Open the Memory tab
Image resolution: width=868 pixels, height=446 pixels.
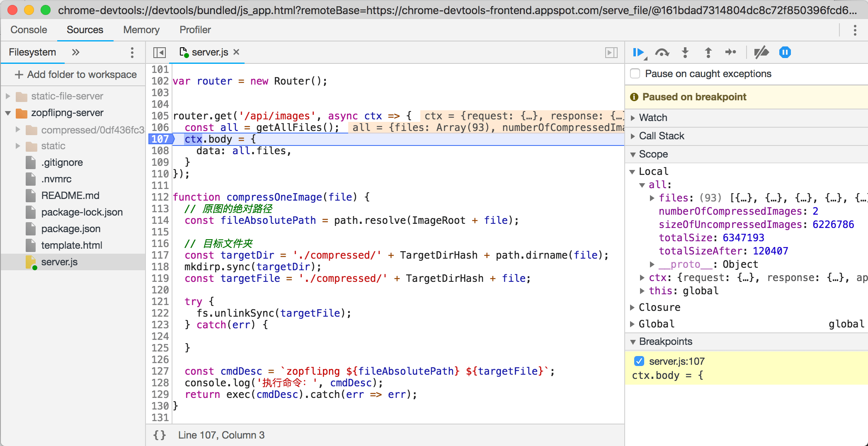[x=141, y=30]
